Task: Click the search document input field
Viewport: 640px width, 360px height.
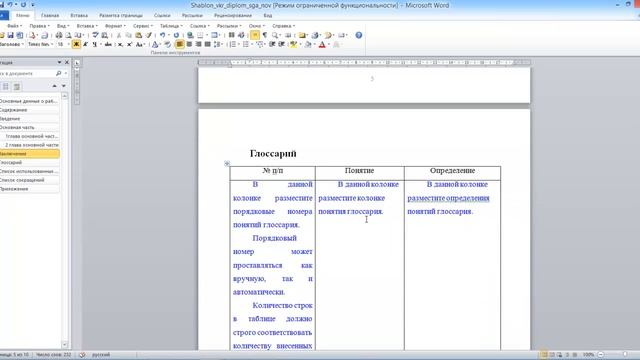Action: [27, 73]
